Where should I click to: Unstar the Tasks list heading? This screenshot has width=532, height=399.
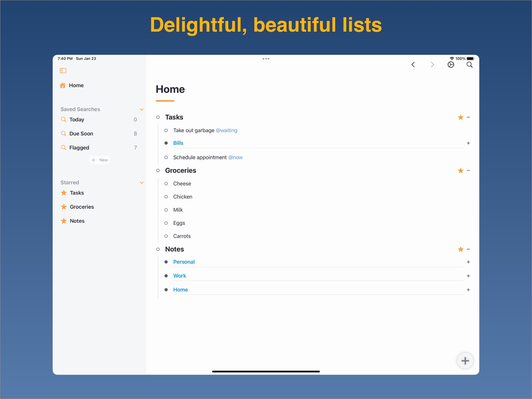[461, 117]
